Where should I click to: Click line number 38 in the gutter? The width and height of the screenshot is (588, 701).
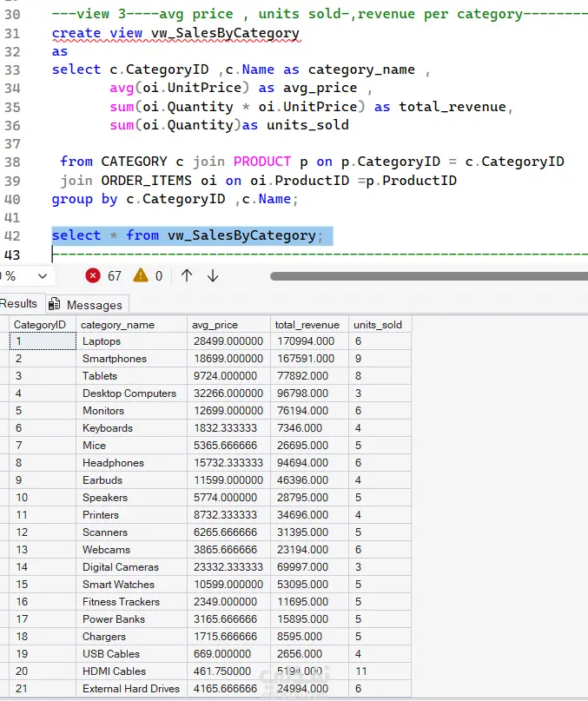(12, 162)
